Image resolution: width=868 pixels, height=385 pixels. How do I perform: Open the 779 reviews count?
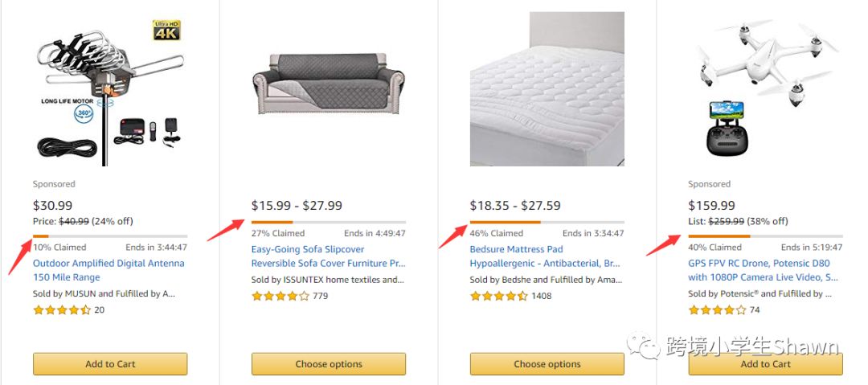(x=320, y=296)
